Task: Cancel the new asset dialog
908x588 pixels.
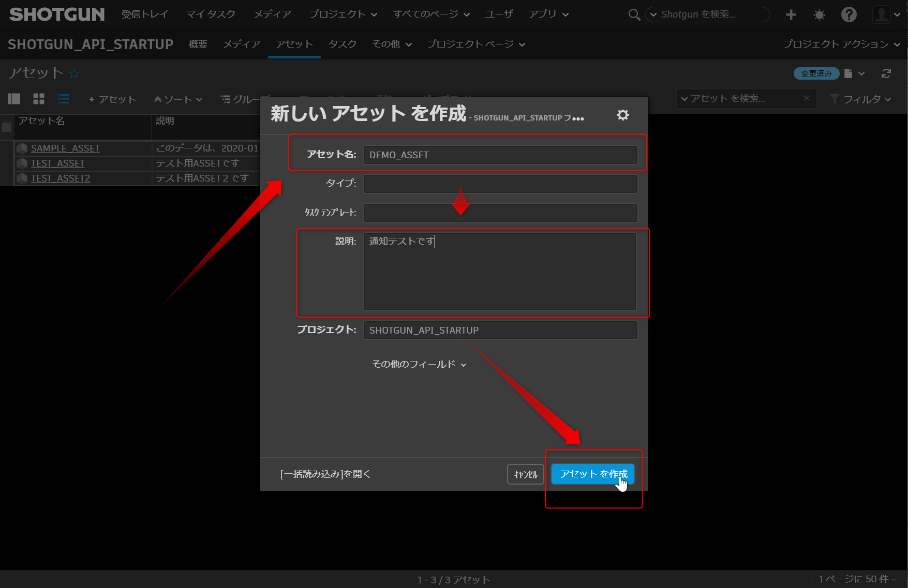Action: (526, 474)
